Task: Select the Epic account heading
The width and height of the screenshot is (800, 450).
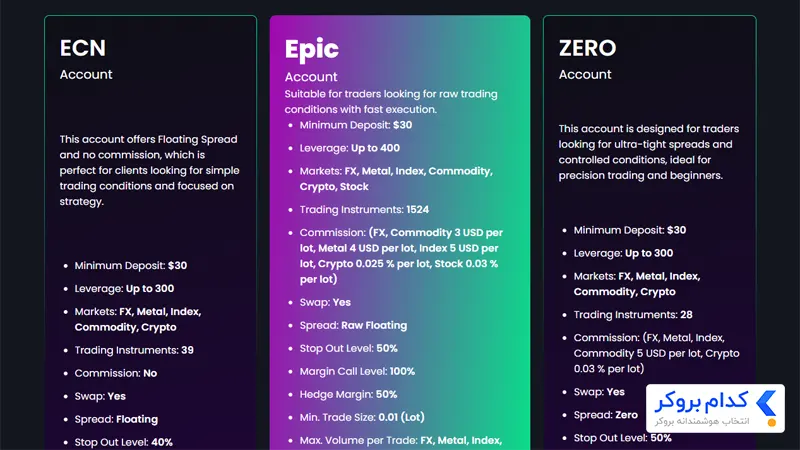Action: click(x=312, y=49)
